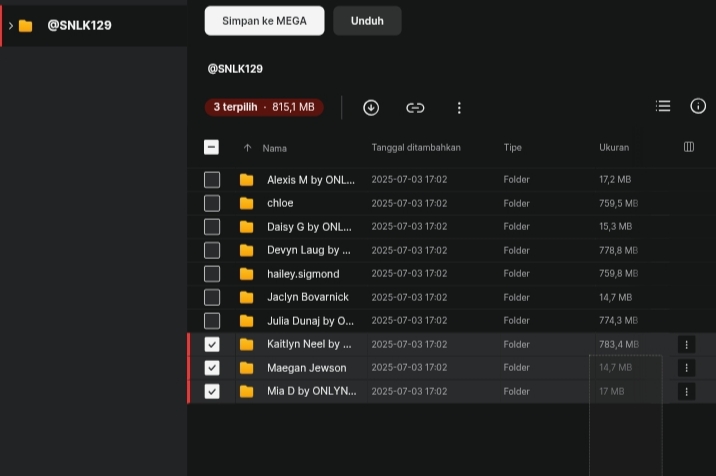The height and width of the screenshot is (476, 716).
Task: Click the 17,2 MB size value
Action: (615, 180)
